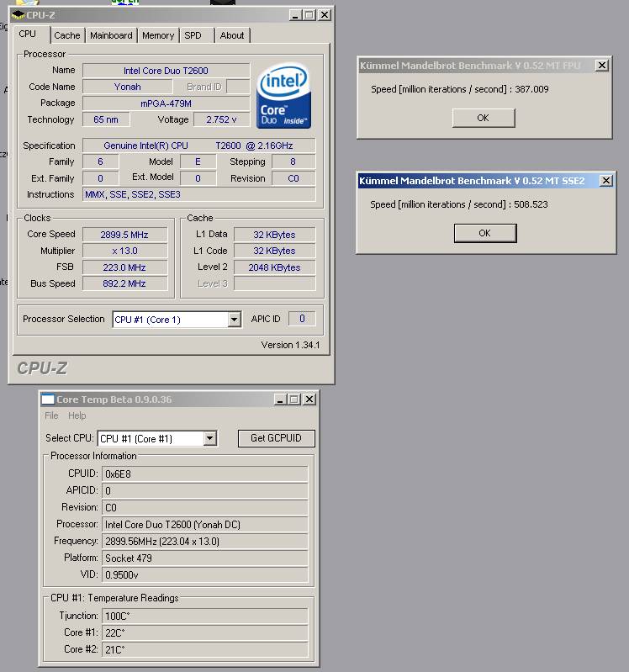
Task: Close the Core Temp Beta window
Action: click(309, 399)
